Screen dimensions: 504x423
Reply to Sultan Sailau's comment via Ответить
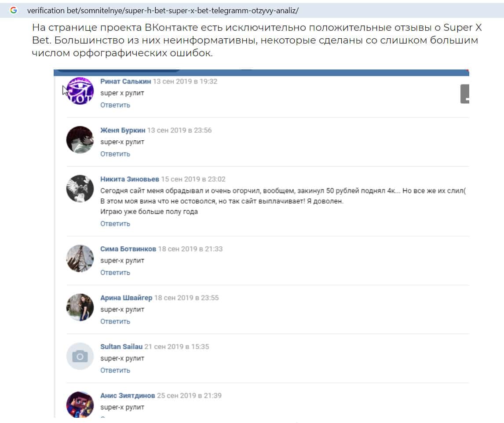(x=115, y=370)
